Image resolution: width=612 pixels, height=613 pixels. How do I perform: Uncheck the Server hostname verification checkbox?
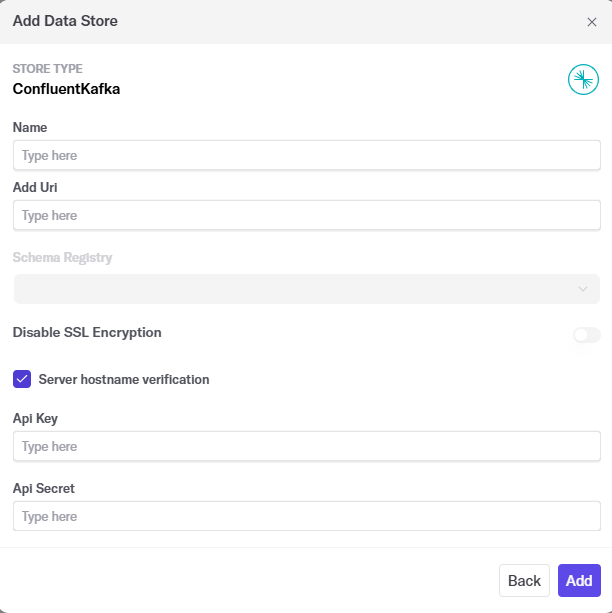pos(22,379)
